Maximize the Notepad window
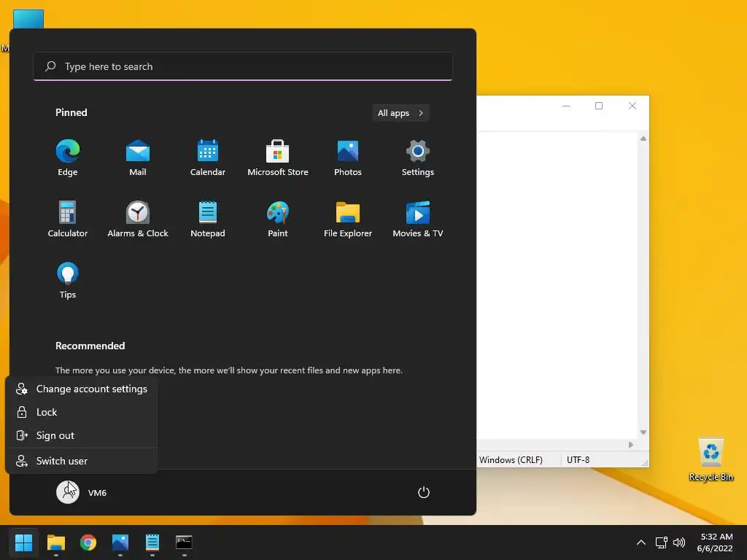This screenshot has width=747, height=560. click(599, 106)
